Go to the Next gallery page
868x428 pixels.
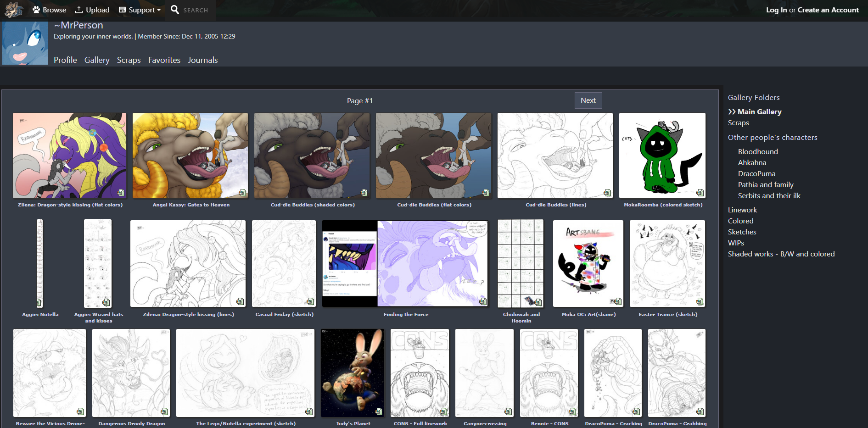pyautogui.click(x=588, y=100)
